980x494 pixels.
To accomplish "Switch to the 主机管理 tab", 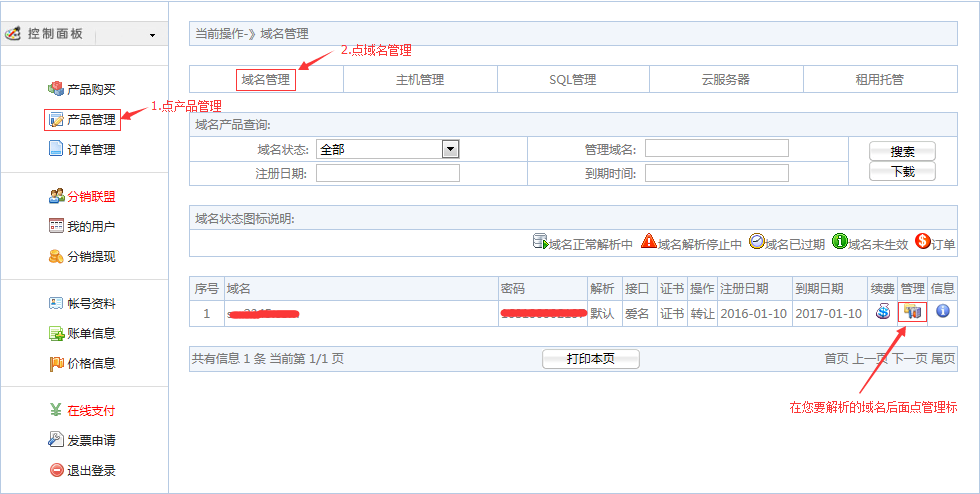I will 420,80.
